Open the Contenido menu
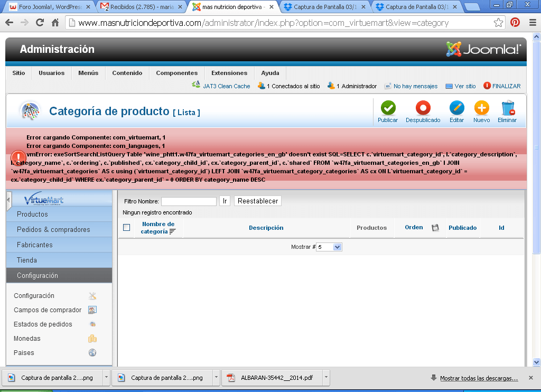The image size is (541, 392). 127,73
